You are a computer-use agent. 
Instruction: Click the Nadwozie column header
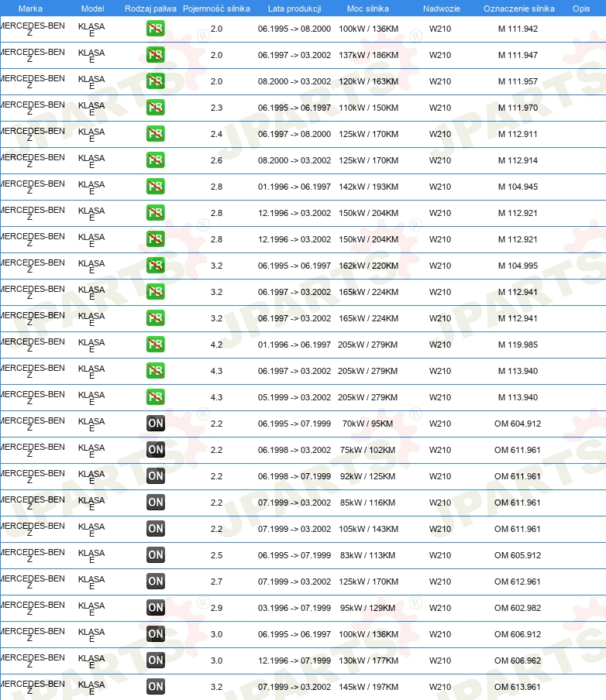pyautogui.click(x=442, y=9)
